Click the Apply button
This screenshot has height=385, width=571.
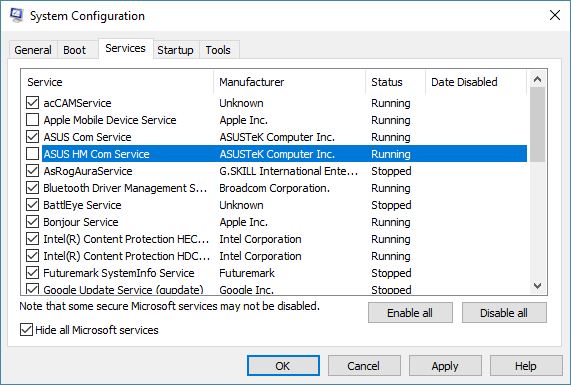445,366
